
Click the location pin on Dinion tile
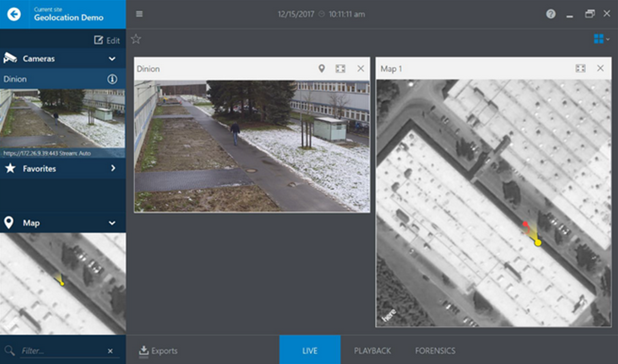tap(322, 68)
